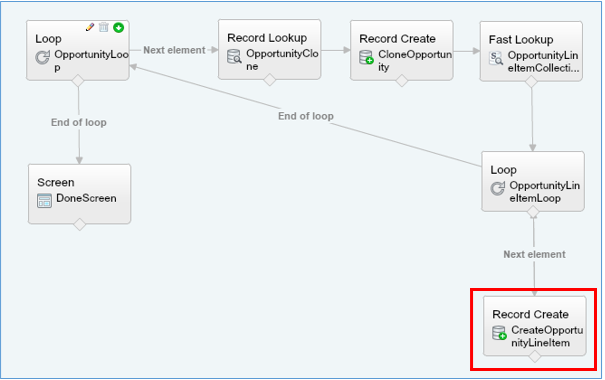Click the connector diamond under Fast Lookup element

point(531,81)
